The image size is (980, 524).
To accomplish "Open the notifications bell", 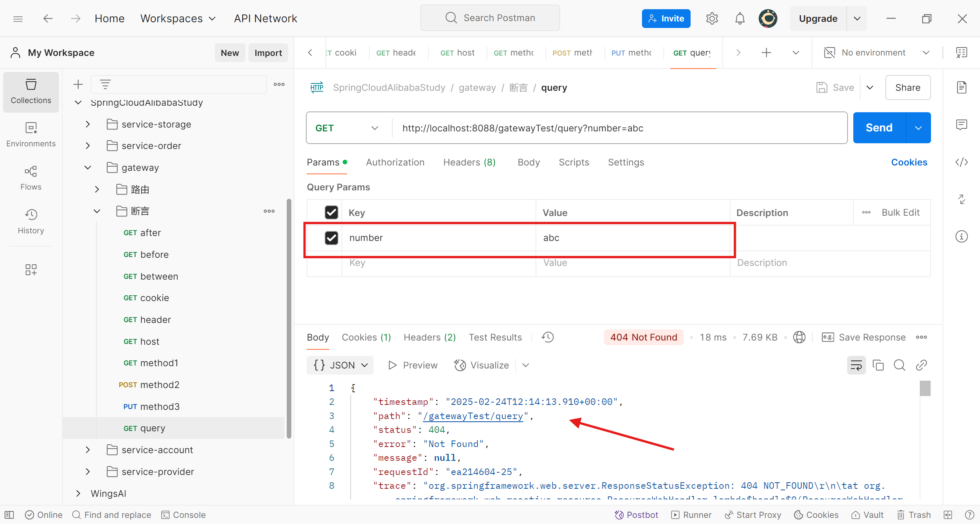I will (x=740, y=18).
